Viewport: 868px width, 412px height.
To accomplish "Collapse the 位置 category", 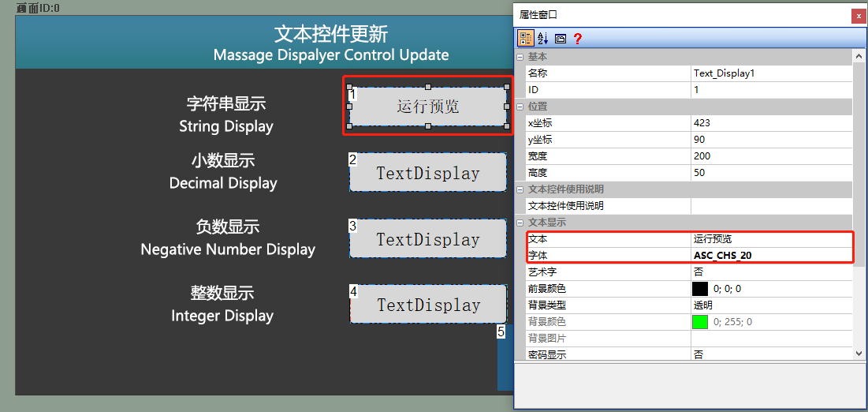I will tap(520, 107).
